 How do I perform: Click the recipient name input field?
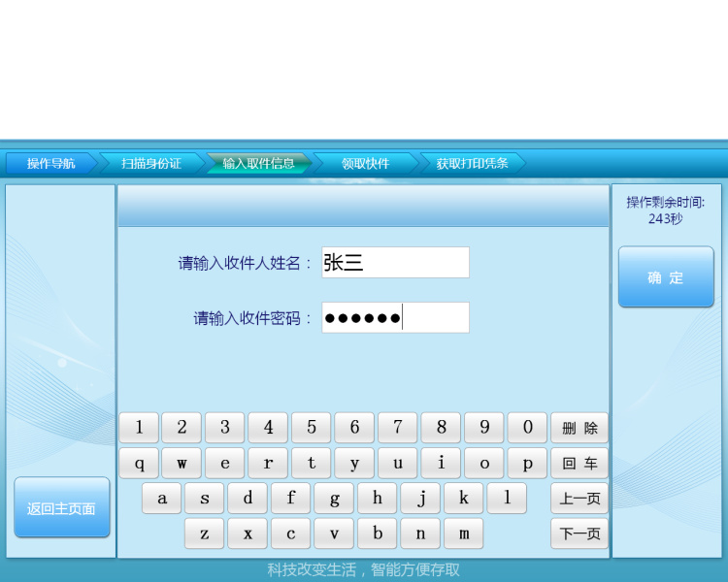click(396, 262)
